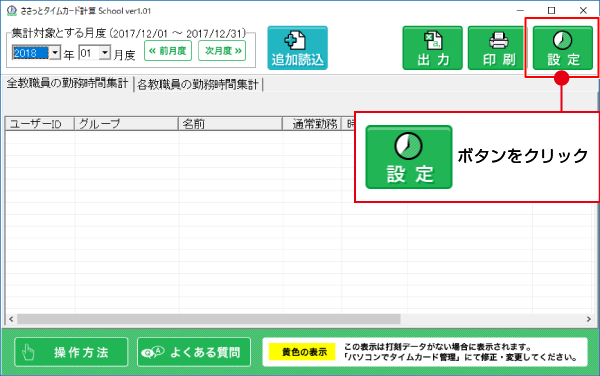Viewport: 600px width, 376px height.
Task: Minimize the window
Action: point(520,10)
